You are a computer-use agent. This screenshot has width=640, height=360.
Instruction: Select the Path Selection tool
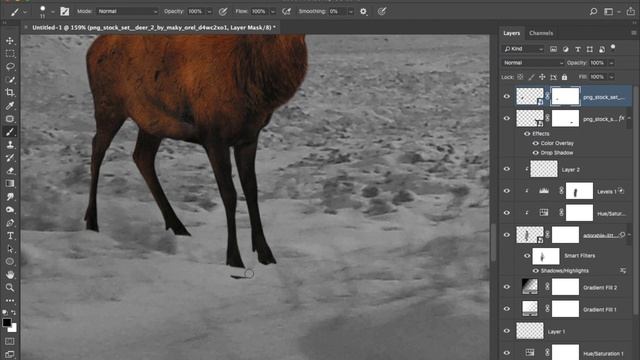coord(10,249)
